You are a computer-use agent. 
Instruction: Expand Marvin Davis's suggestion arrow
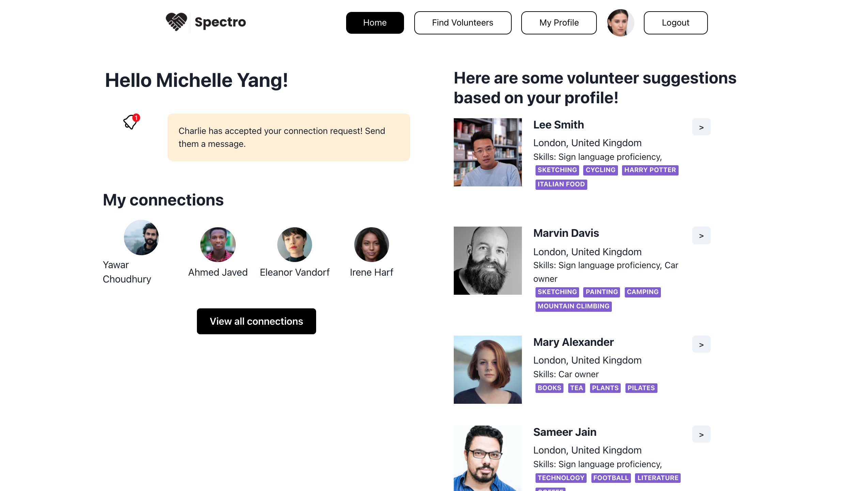pyautogui.click(x=701, y=235)
